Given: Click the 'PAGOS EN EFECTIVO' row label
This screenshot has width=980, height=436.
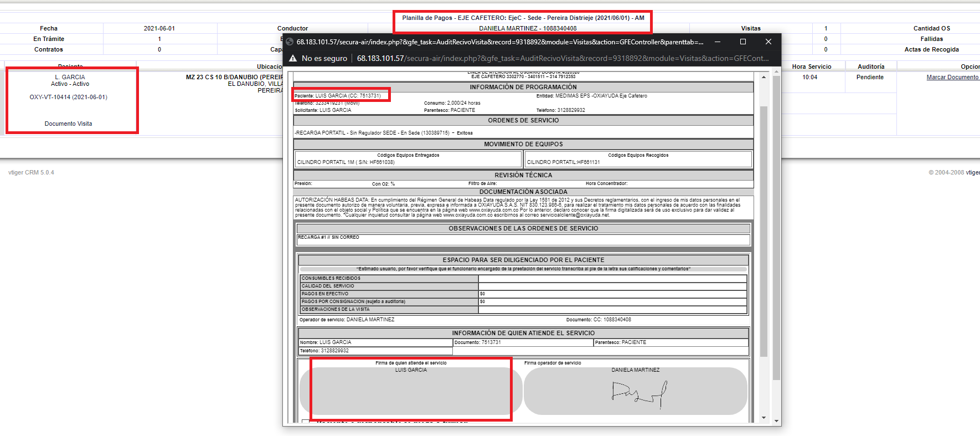Looking at the screenshot, I should 325,294.
